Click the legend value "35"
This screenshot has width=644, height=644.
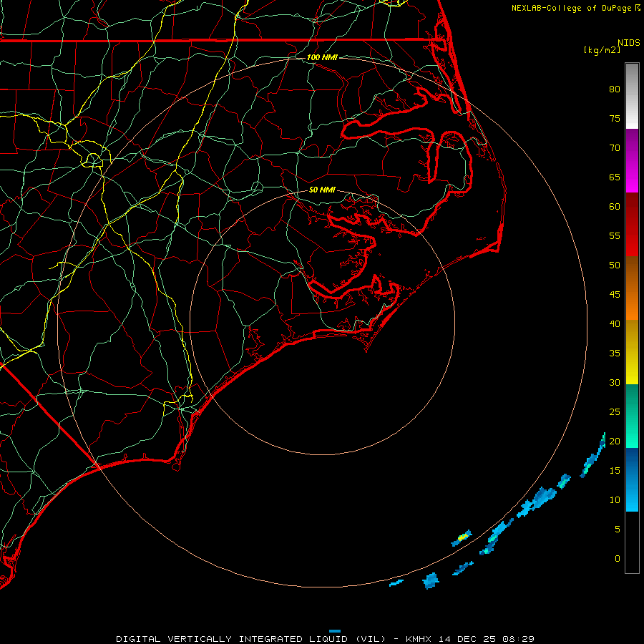pyautogui.click(x=615, y=353)
